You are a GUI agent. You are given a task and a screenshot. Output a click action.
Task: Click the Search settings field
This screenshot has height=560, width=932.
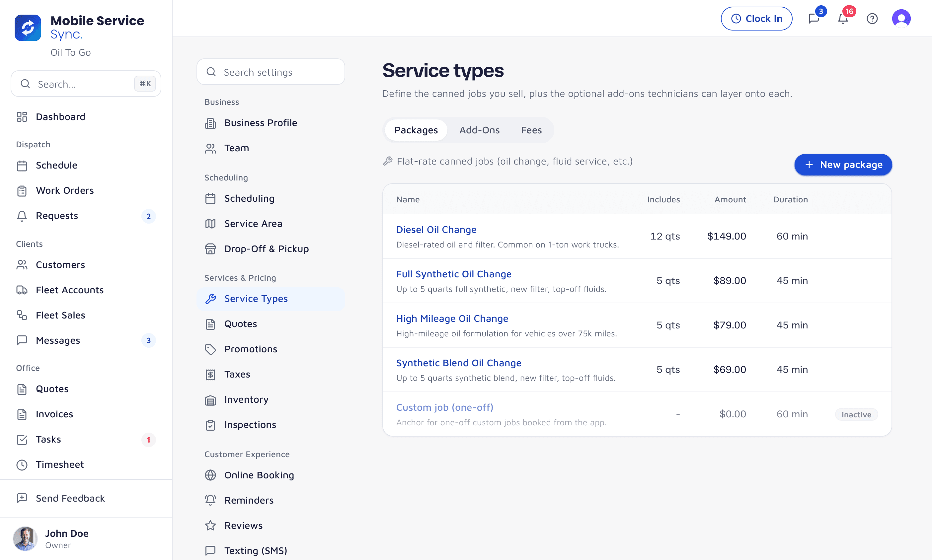click(271, 72)
